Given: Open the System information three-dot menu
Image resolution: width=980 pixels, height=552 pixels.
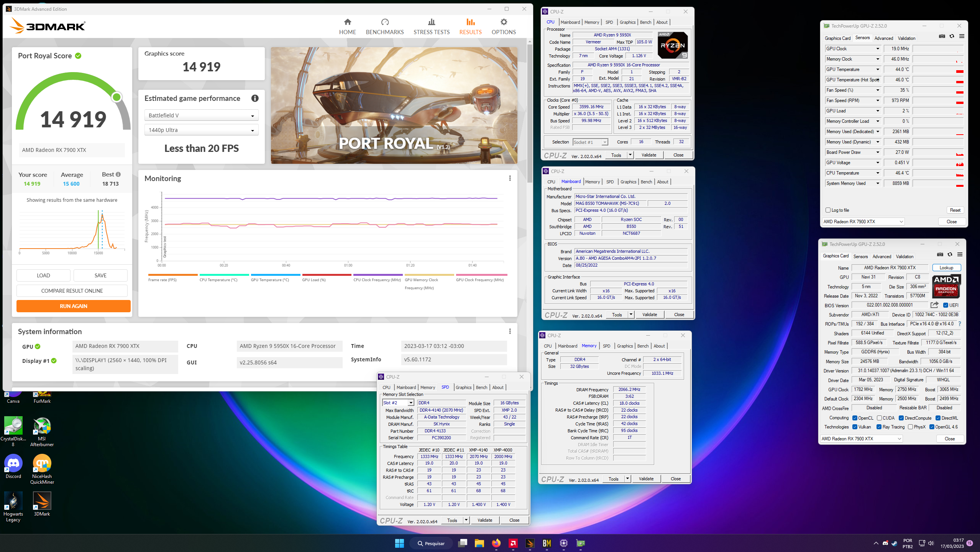Looking at the screenshot, I should pos(510,331).
